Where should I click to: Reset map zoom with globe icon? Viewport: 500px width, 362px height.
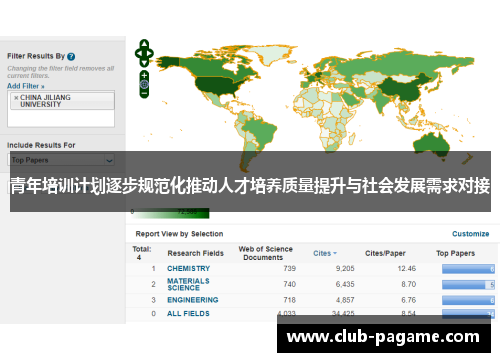(x=144, y=84)
